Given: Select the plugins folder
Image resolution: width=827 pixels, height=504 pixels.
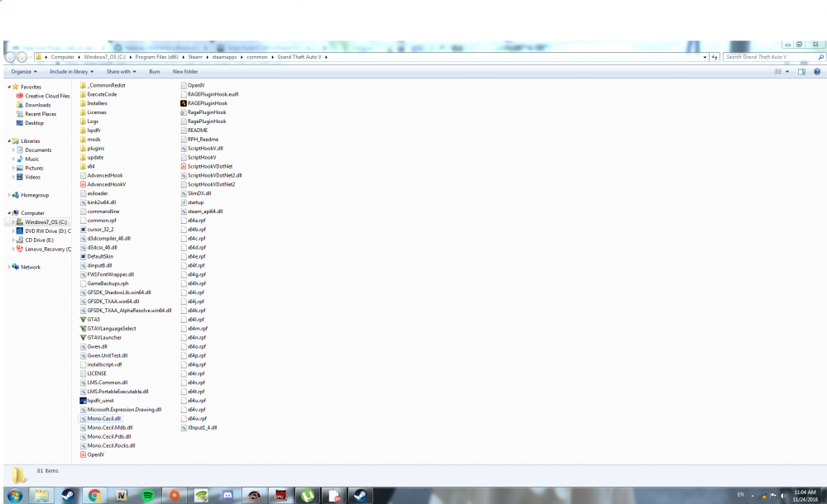Looking at the screenshot, I should 93,149.
